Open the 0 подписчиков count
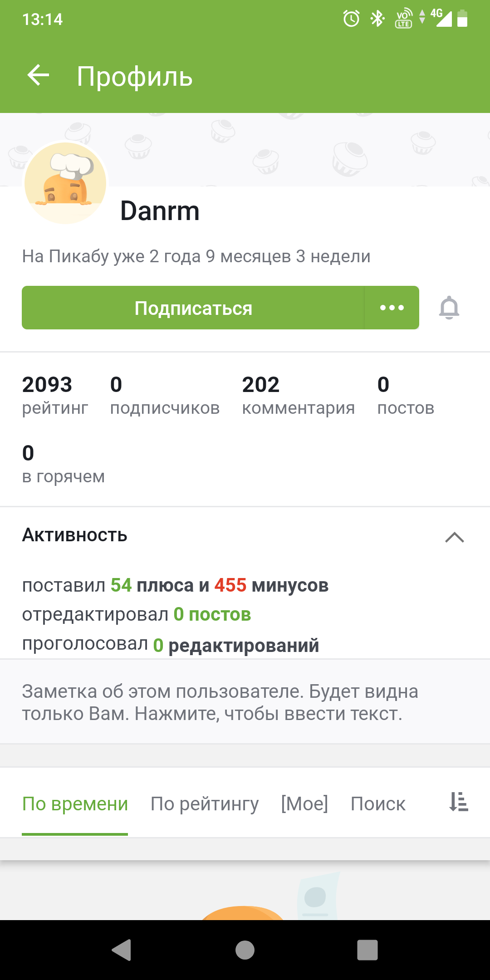The width and height of the screenshot is (490, 980). 165,395
